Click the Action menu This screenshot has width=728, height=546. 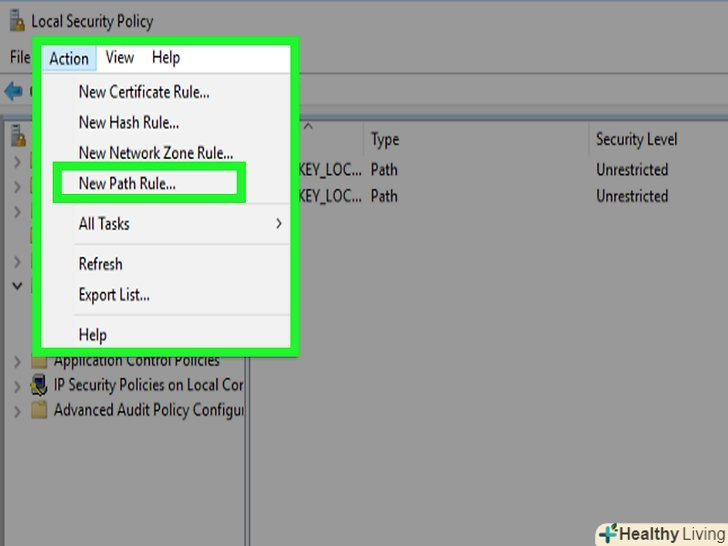point(69,58)
